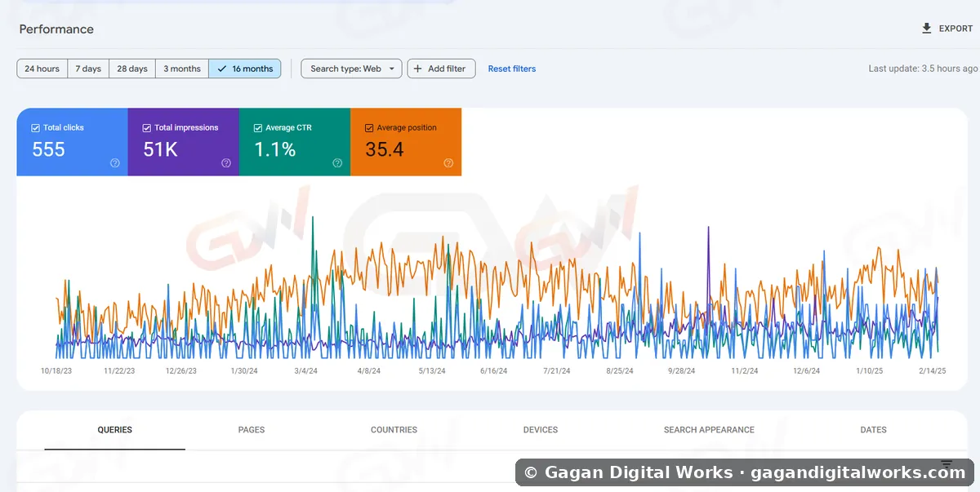This screenshot has width=980, height=492.
Task: Open help icon on Average CTR card
Action: point(337,163)
